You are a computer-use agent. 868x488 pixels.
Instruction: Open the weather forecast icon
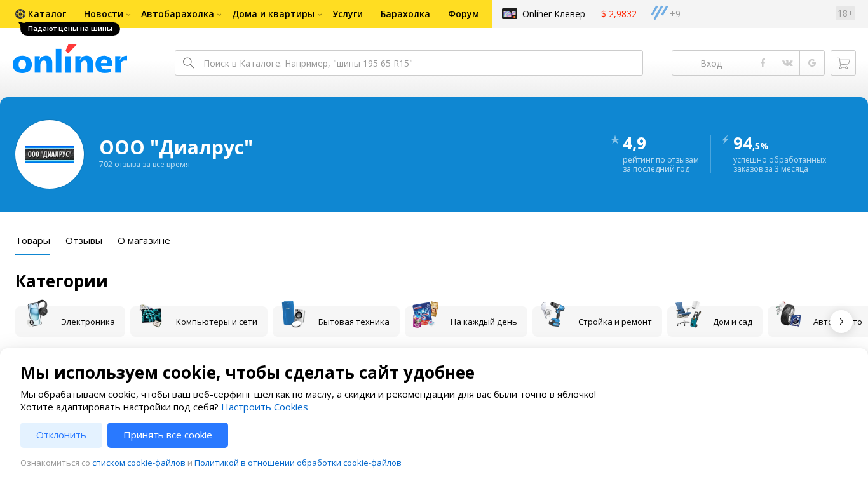660,13
